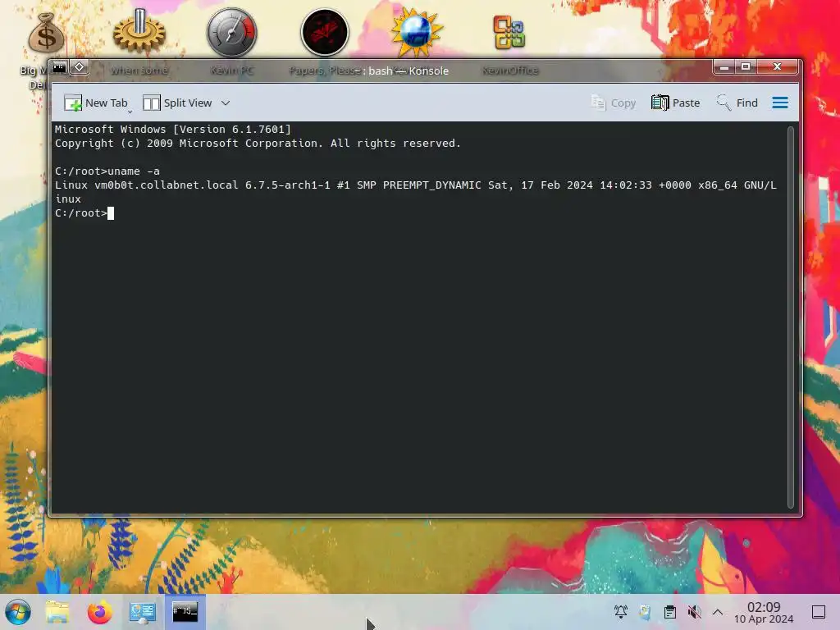
Task: Click the Konsole taskbar entry
Action: click(185, 612)
